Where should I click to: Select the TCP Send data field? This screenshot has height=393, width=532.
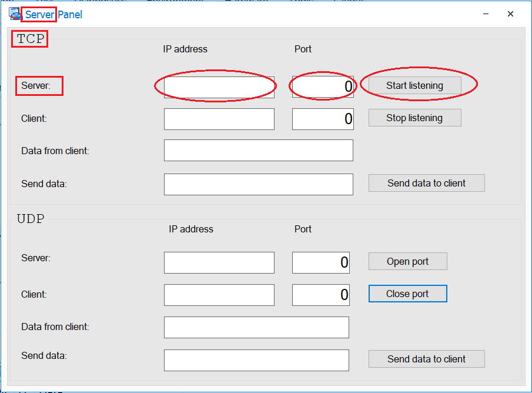pyautogui.click(x=258, y=184)
